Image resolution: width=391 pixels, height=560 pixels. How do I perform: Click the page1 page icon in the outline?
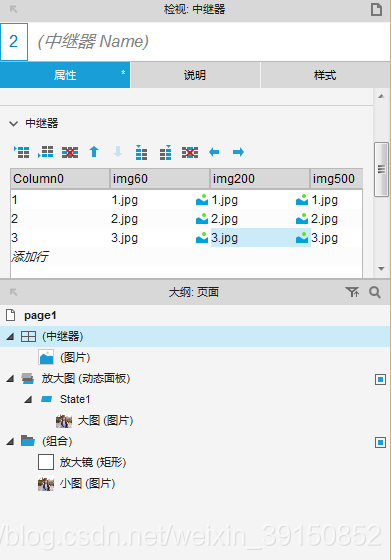[x=11, y=315]
